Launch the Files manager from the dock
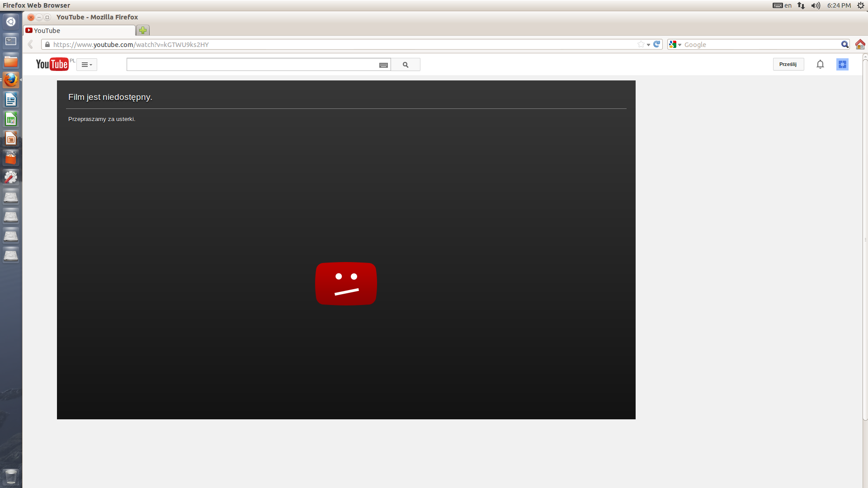The width and height of the screenshot is (868, 488). pyautogui.click(x=11, y=61)
